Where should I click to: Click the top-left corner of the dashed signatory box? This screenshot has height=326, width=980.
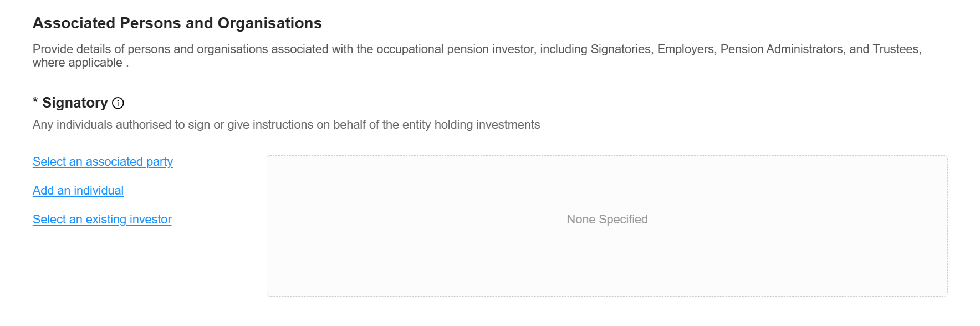coord(268,156)
